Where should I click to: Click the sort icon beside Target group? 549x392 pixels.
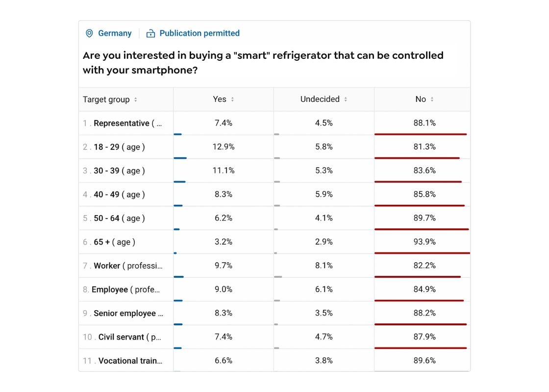[x=136, y=99]
